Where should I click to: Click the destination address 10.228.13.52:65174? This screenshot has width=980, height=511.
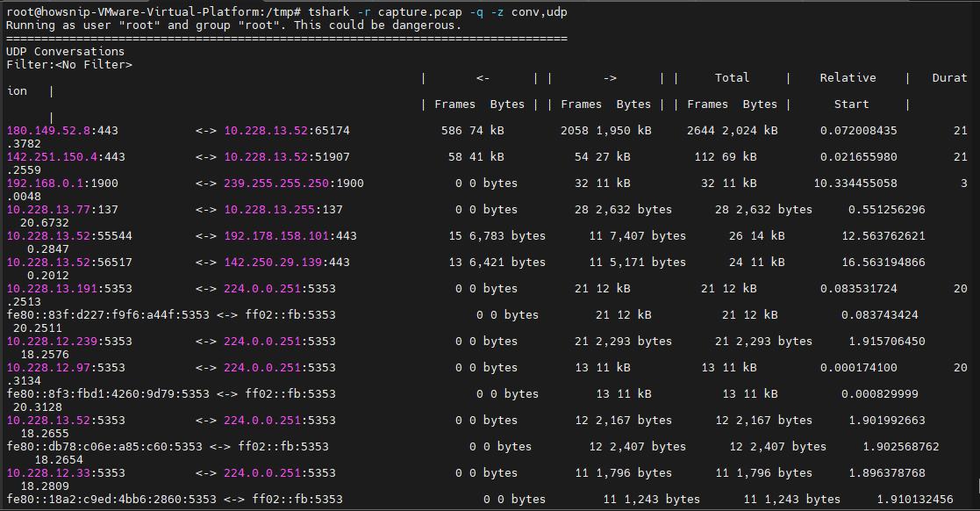point(287,131)
